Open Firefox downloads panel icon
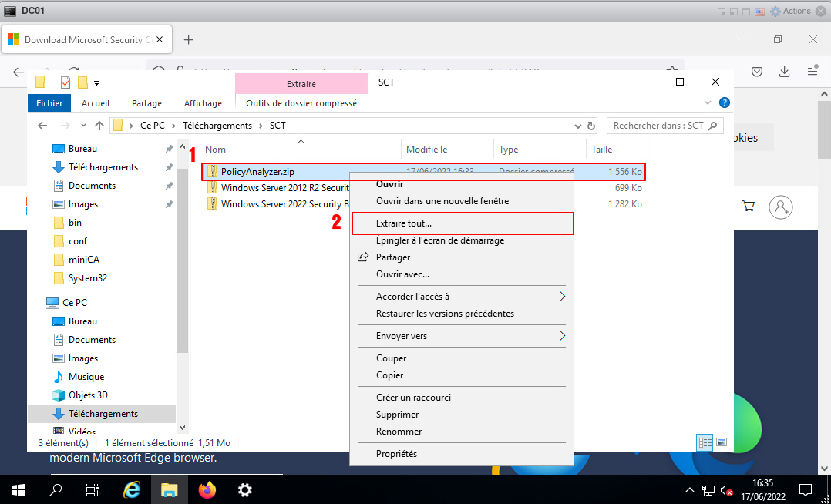Screen dimensions: 831x504 point(785,71)
